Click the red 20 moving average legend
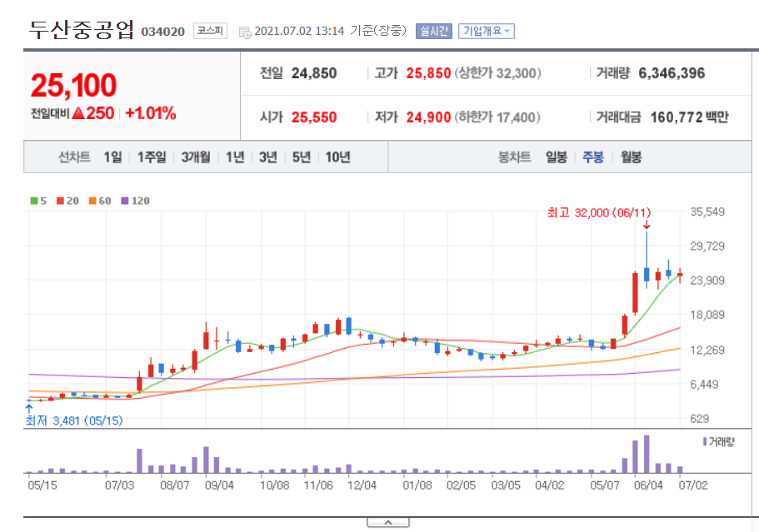 [67, 201]
